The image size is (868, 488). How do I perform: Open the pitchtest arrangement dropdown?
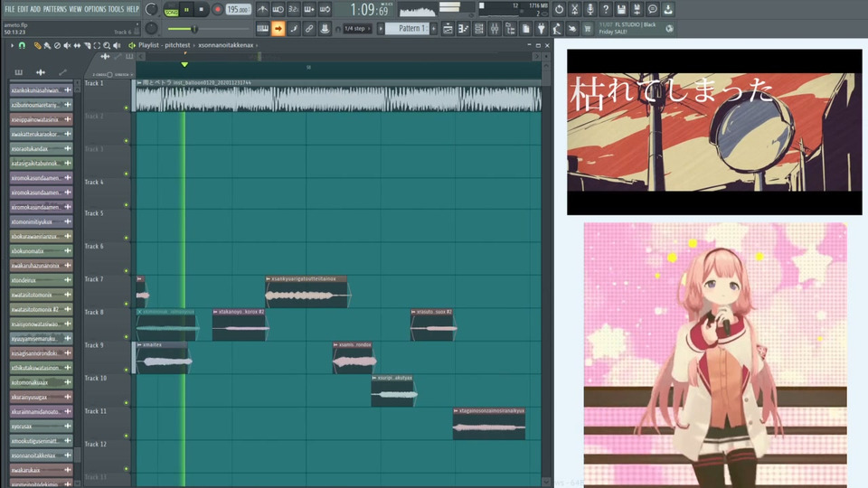[177, 45]
